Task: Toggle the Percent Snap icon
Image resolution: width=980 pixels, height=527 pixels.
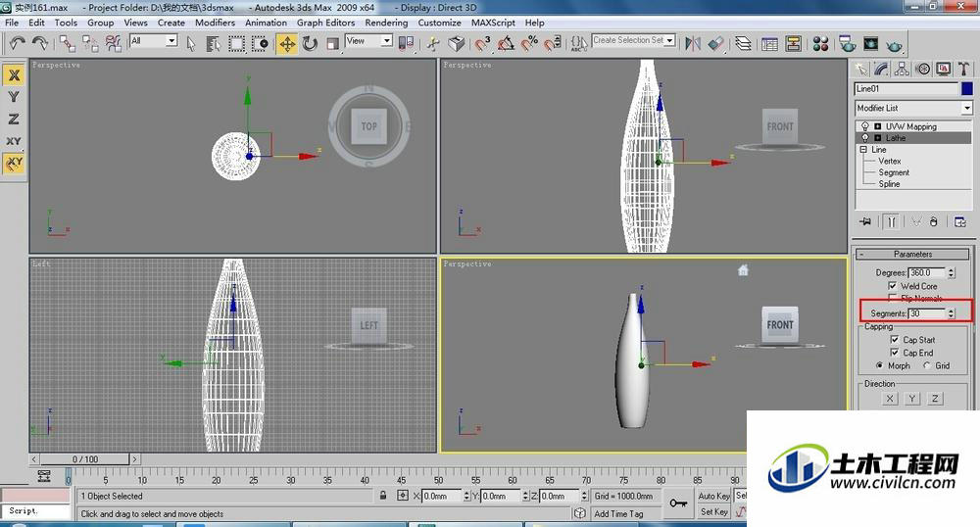Action: pyautogui.click(x=529, y=44)
